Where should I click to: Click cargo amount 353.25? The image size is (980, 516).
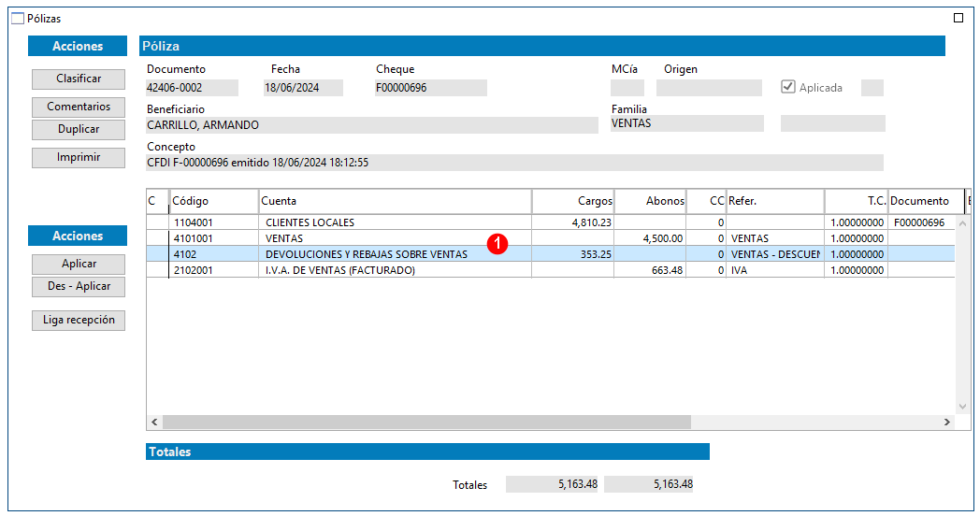(573, 254)
